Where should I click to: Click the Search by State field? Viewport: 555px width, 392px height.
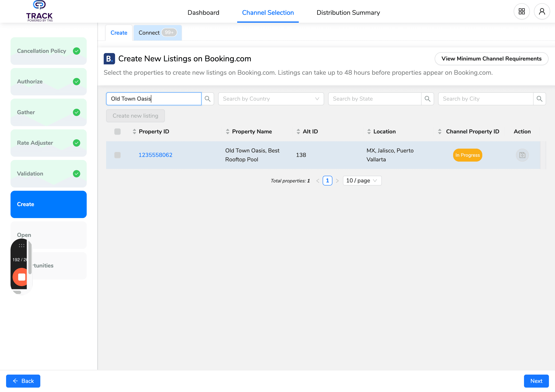(375, 99)
